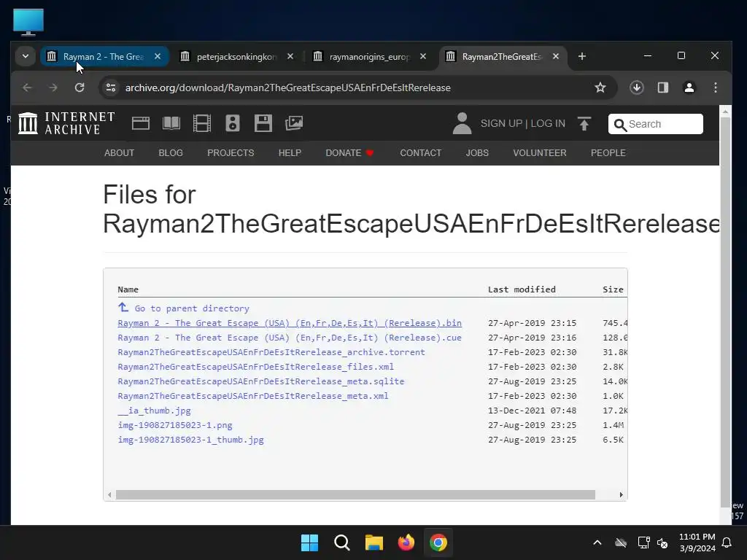Viewport: 747px width, 560px height.
Task: Click the Chrome taskbar icon
Action: pyautogui.click(x=438, y=542)
